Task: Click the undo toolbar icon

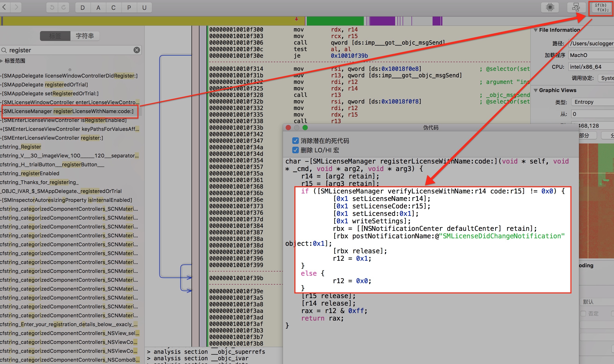Action: click(x=52, y=7)
